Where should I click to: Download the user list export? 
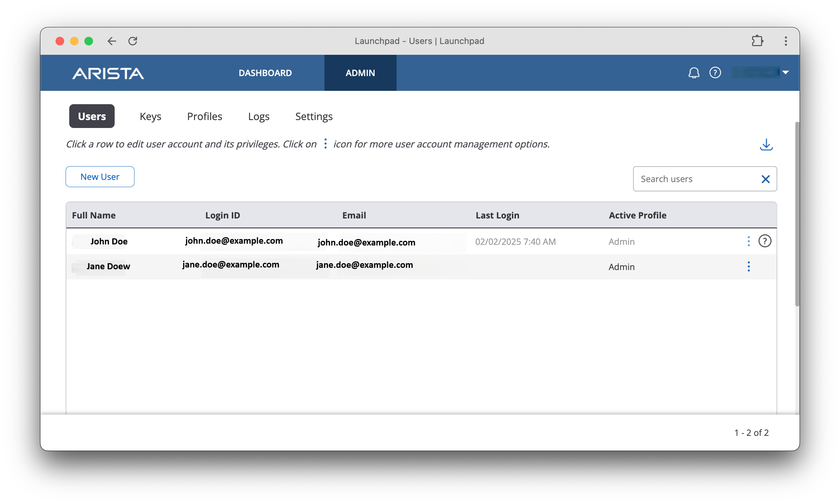pos(766,145)
